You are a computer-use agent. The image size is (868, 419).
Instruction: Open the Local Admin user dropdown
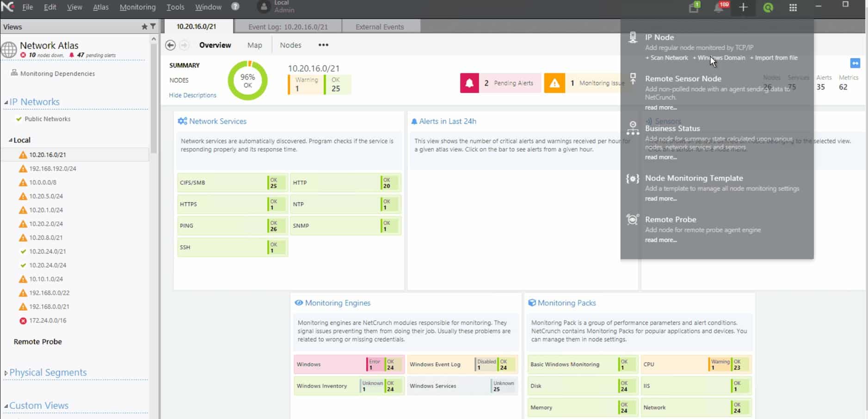tap(277, 7)
